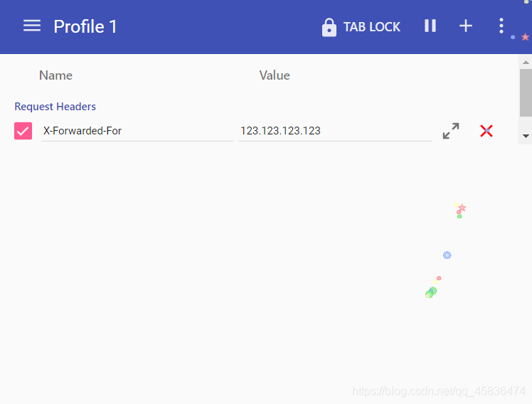Open the three-dot more options menu

pos(501,26)
